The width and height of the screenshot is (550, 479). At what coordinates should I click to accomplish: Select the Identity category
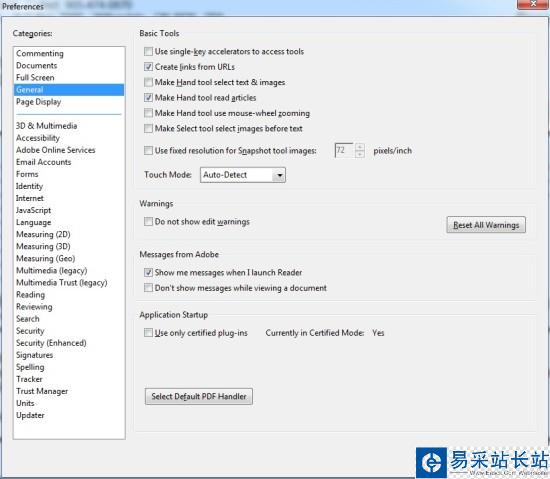69,186
